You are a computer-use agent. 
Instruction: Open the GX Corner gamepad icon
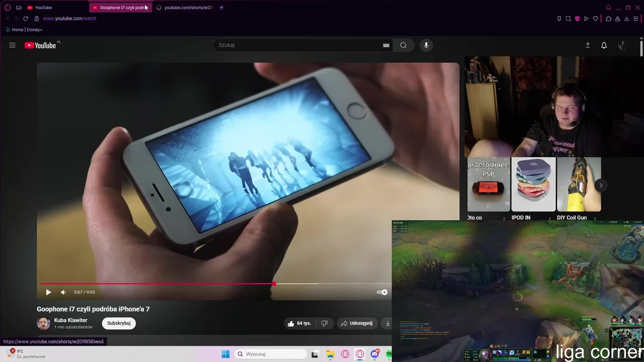(19, 8)
